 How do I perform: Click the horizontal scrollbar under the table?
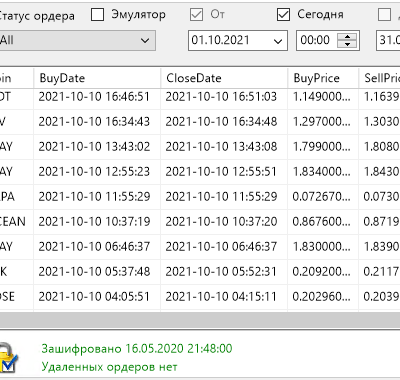(x=200, y=320)
